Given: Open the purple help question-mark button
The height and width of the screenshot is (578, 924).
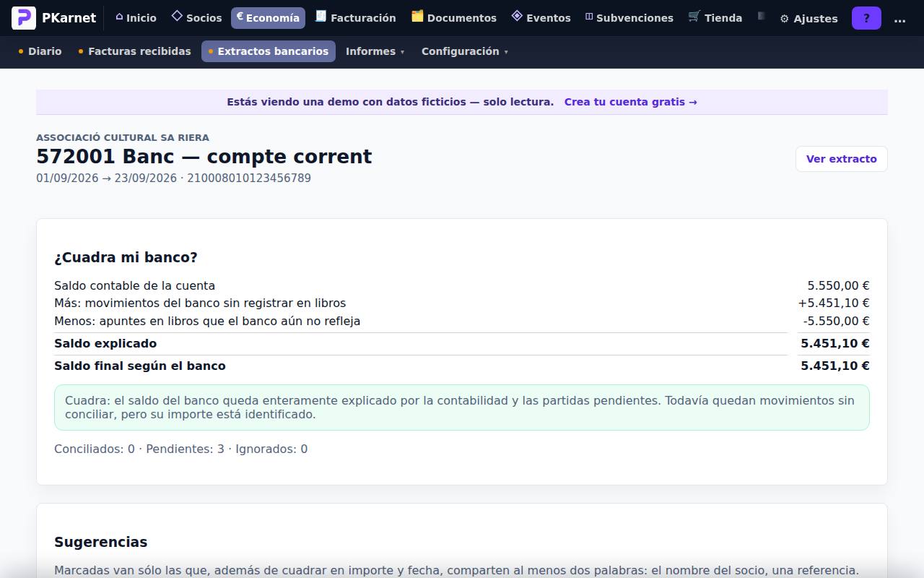Looking at the screenshot, I should (866, 18).
